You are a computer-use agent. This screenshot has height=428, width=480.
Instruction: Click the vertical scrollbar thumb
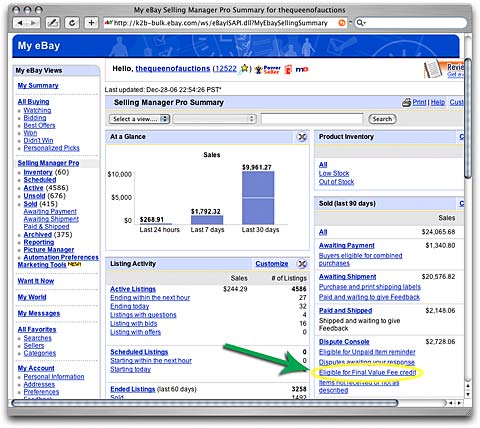(468, 118)
